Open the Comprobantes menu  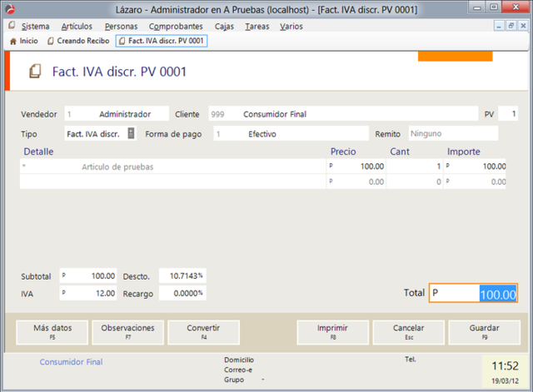[176, 26]
